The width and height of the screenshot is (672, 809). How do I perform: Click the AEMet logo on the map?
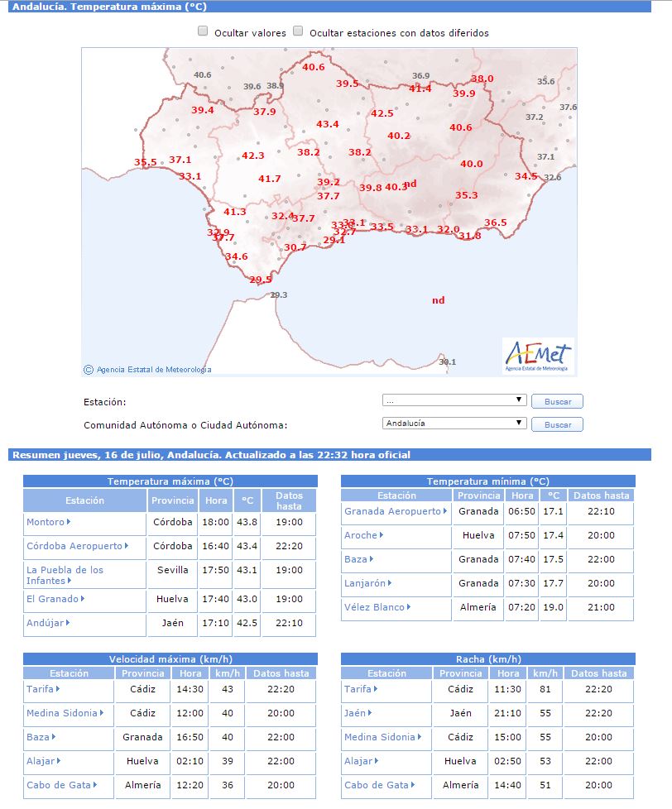[x=538, y=356]
